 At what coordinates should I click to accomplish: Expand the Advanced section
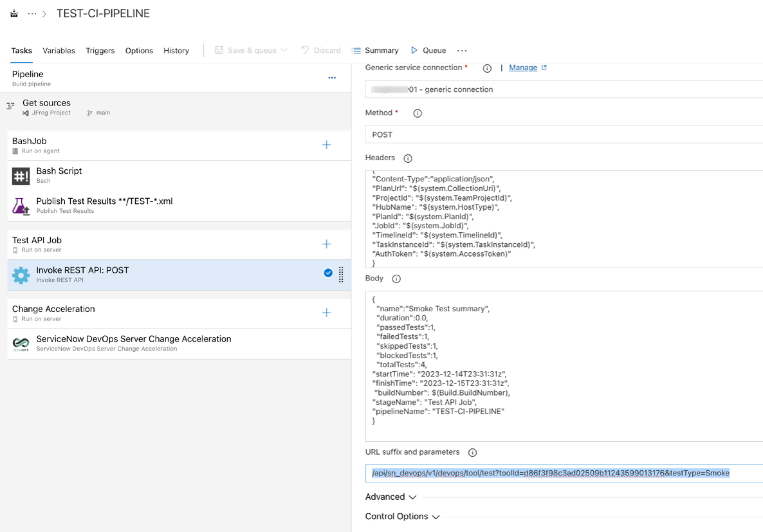[391, 497]
